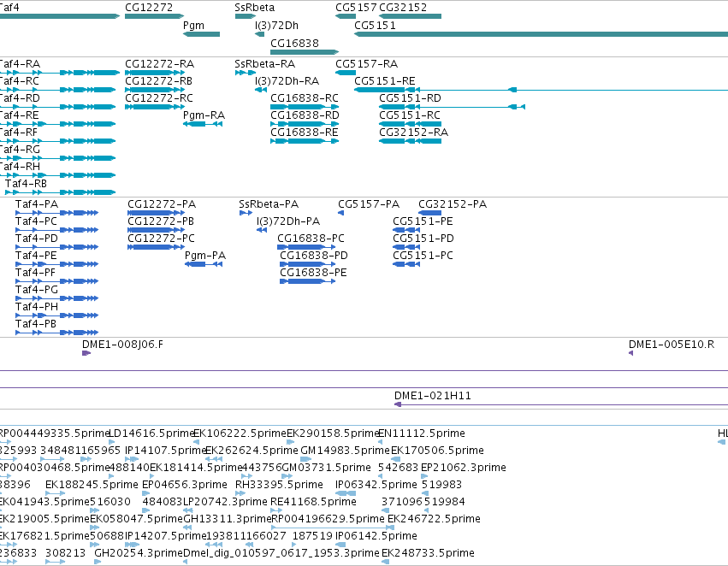Select transcript CG5151-RC
Screen dimensions: 728x566
click(x=410, y=124)
